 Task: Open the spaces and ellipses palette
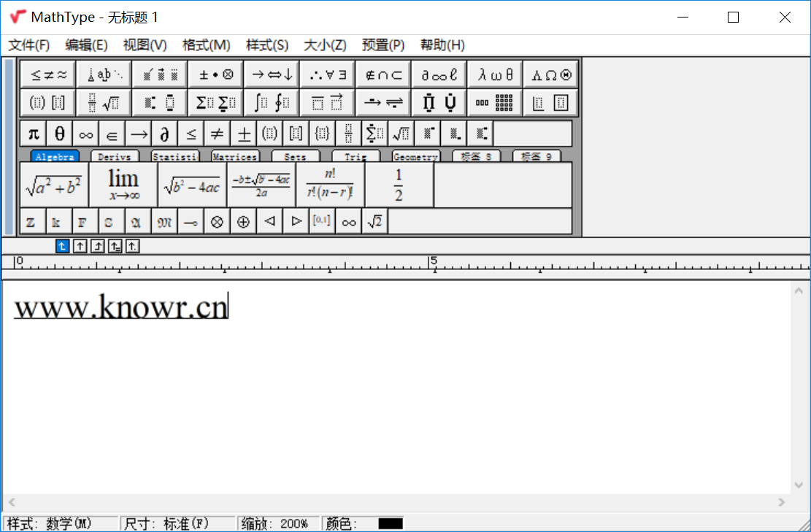click(x=104, y=74)
